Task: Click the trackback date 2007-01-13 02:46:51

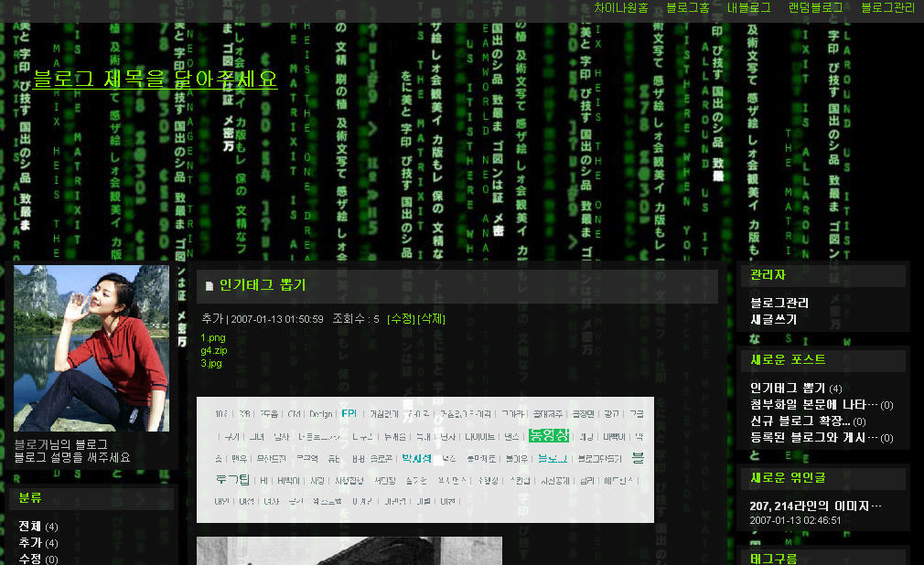Action: [795, 521]
